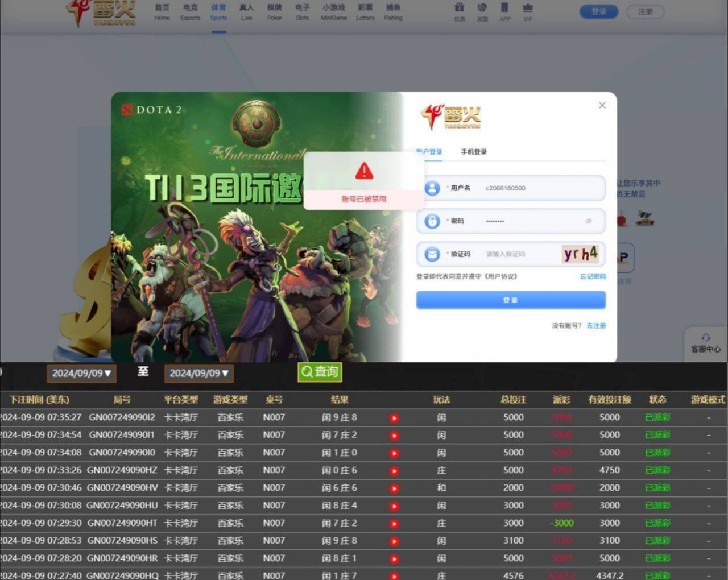Play video for round GN007249090HT
Screen dimensions: 728x580
[394, 524]
